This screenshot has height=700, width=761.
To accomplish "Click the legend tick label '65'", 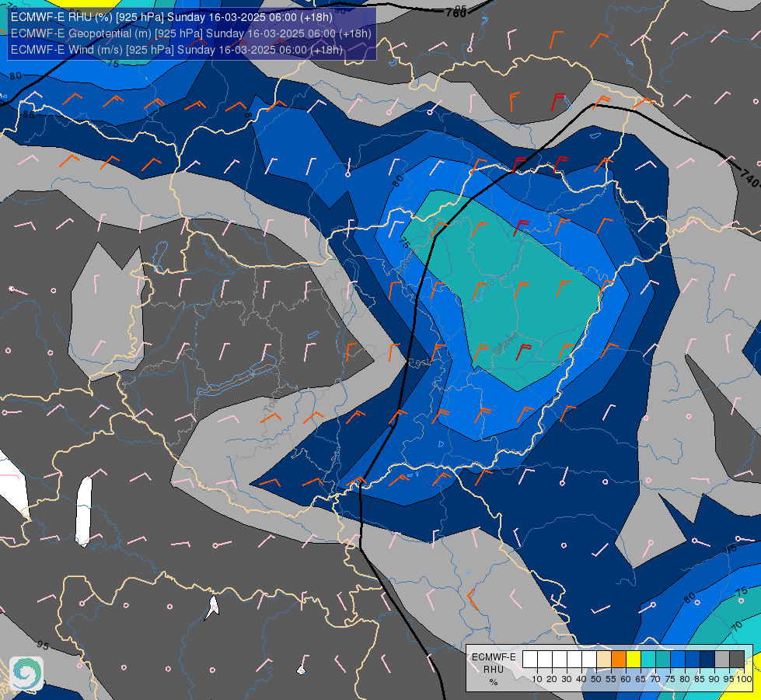I will [641, 679].
